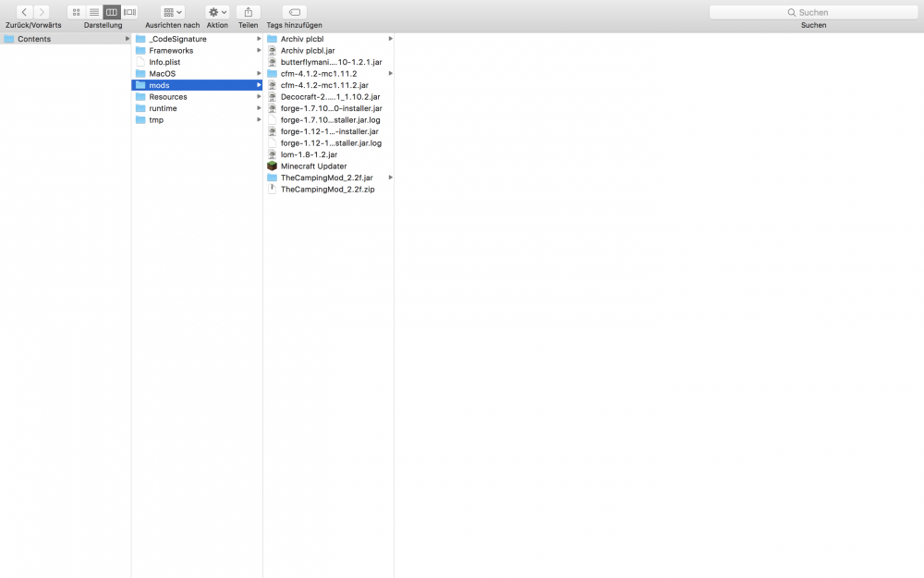
Task: Click the Tags hinzufügen tag button
Action: pyautogui.click(x=295, y=12)
